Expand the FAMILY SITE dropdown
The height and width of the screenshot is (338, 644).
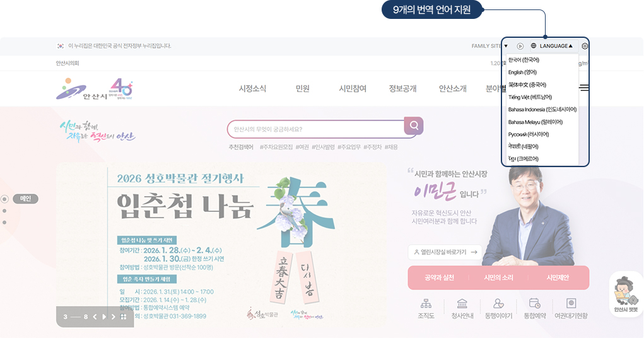[489, 46]
